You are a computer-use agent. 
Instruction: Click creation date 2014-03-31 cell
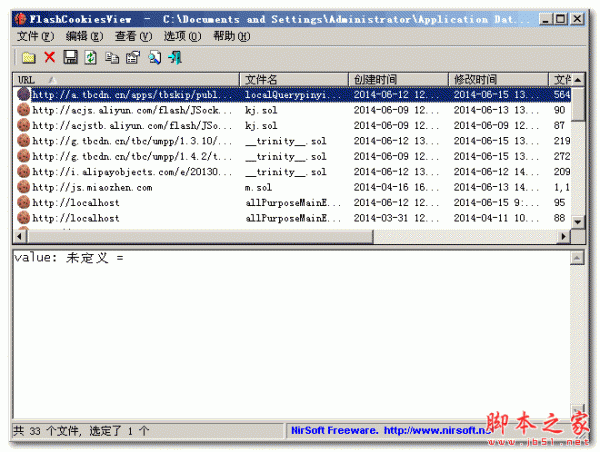(396, 218)
